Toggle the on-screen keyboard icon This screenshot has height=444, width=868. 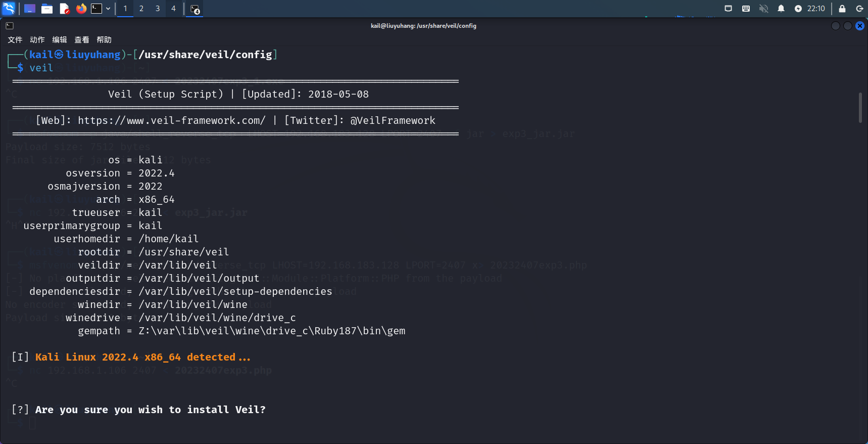pyautogui.click(x=746, y=9)
